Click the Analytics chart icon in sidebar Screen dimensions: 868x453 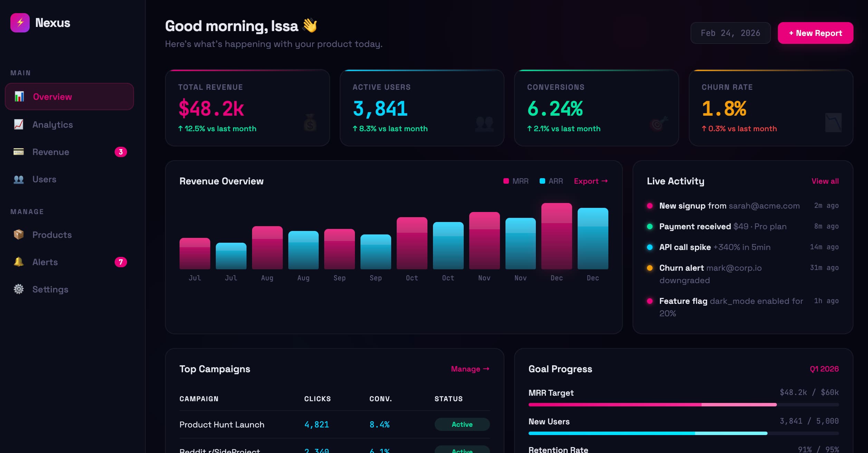(19, 124)
